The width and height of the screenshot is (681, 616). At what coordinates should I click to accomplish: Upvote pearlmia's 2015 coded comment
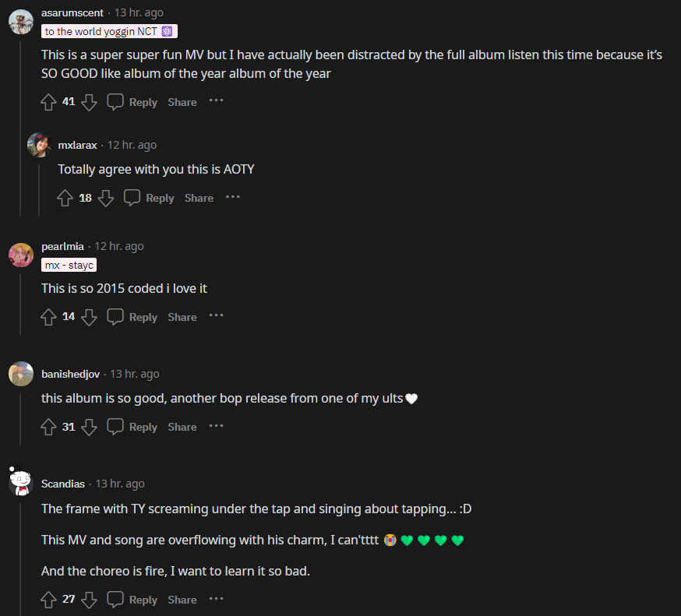pos(49,317)
